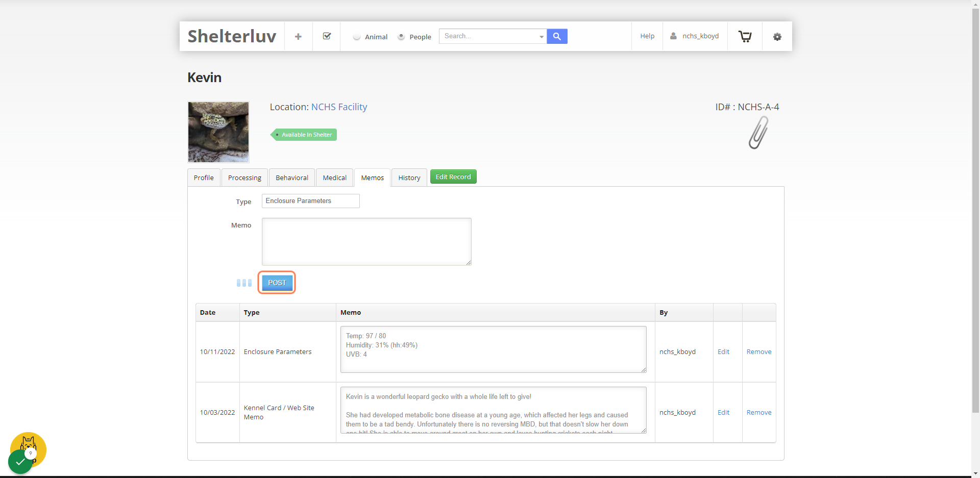Click the Shelterluv logo
980x478 pixels.
pyautogui.click(x=232, y=36)
